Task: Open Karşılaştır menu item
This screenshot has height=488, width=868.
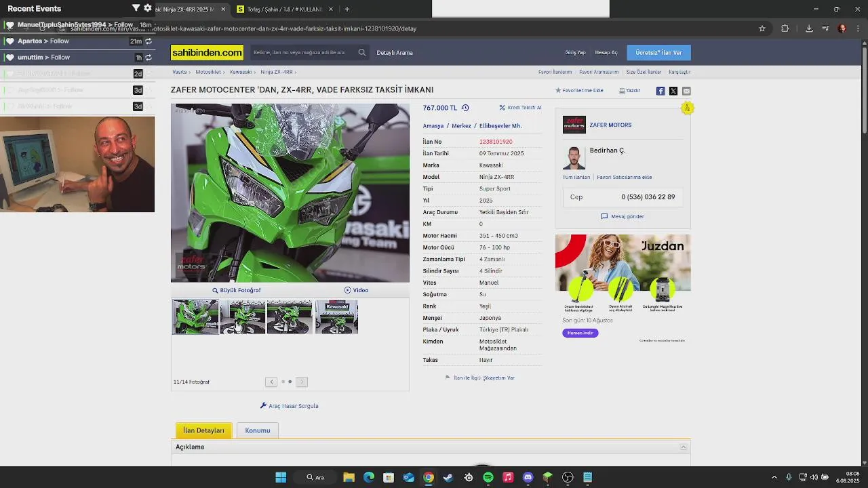Action: 679,72
